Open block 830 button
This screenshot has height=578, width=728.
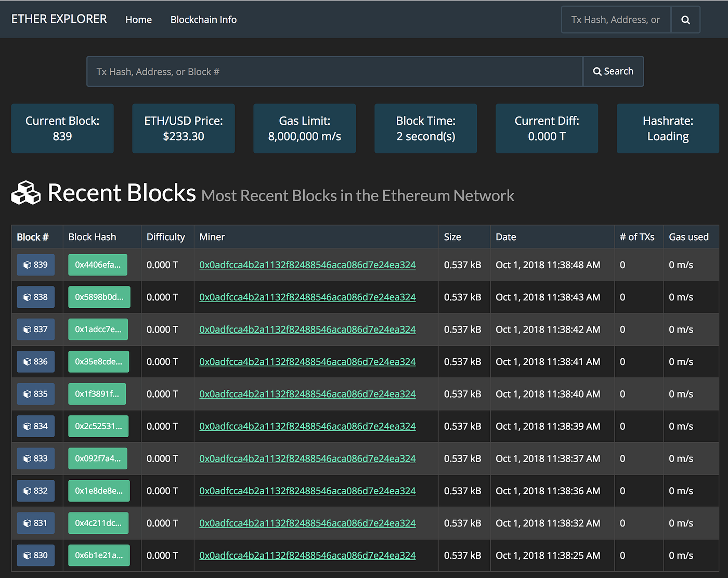[35, 555]
